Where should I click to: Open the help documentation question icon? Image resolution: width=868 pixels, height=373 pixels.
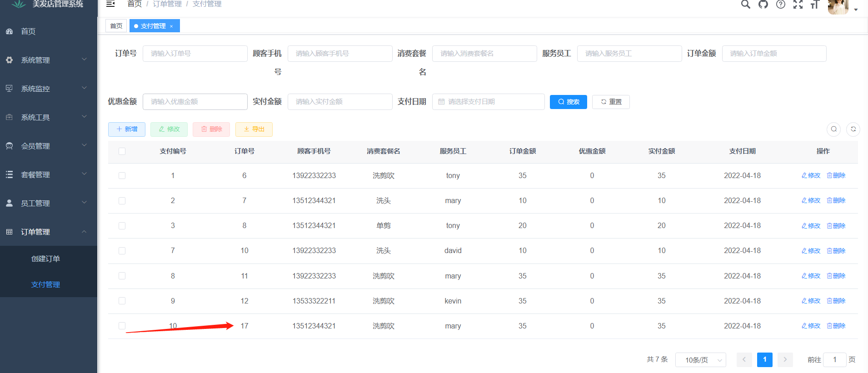tap(780, 4)
